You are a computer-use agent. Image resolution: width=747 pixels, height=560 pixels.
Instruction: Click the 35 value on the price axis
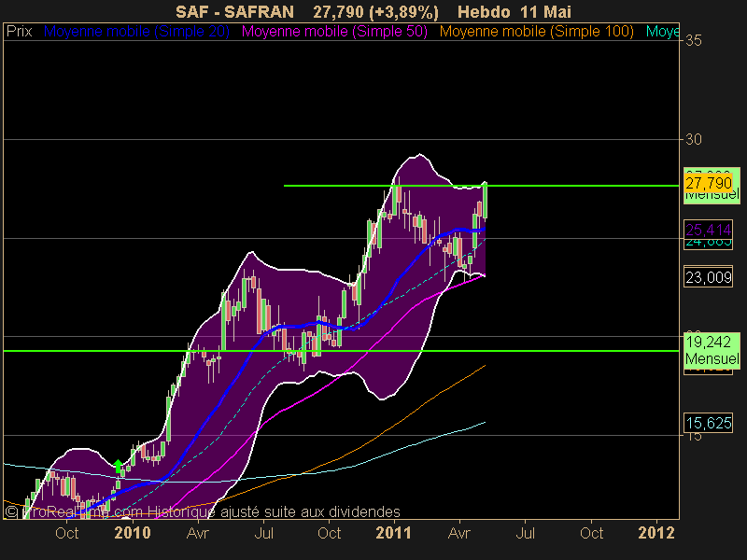click(x=694, y=40)
